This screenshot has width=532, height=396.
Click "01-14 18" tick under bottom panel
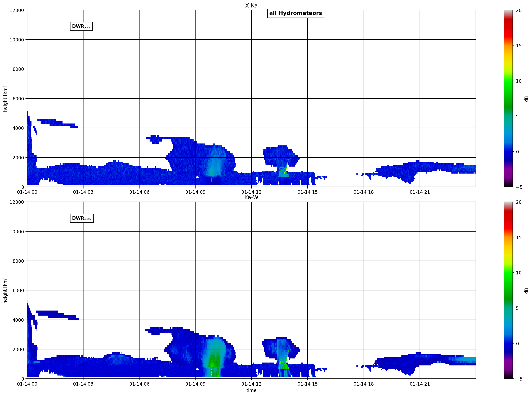pos(364,384)
